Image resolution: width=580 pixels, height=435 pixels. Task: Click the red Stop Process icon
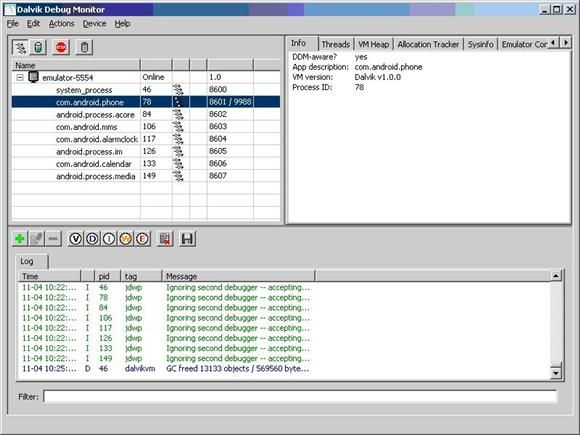coord(61,47)
